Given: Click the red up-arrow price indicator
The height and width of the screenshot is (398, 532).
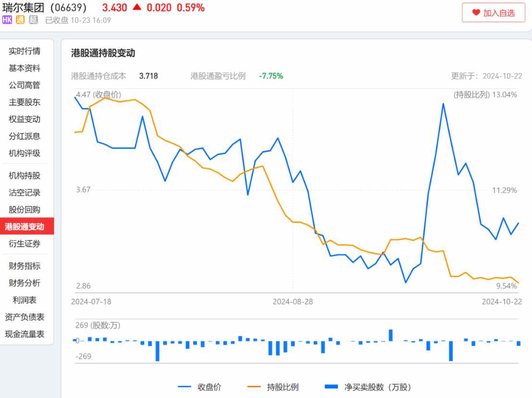Looking at the screenshot, I should click(x=136, y=8).
